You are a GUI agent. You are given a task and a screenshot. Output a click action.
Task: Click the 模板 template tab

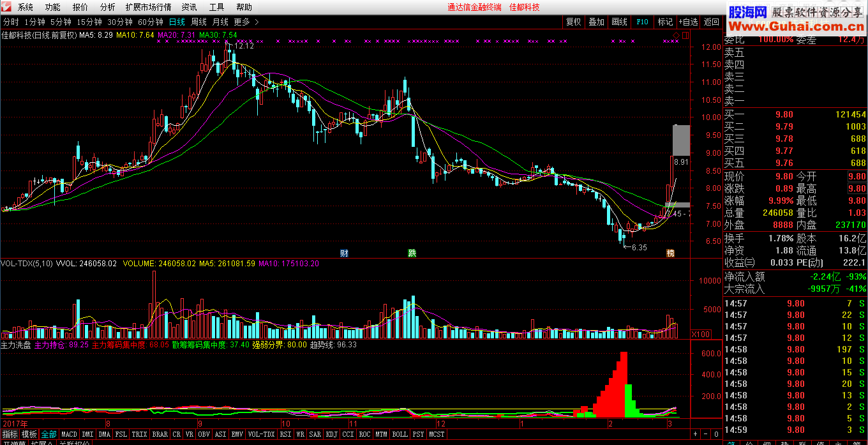coord(29,434)
